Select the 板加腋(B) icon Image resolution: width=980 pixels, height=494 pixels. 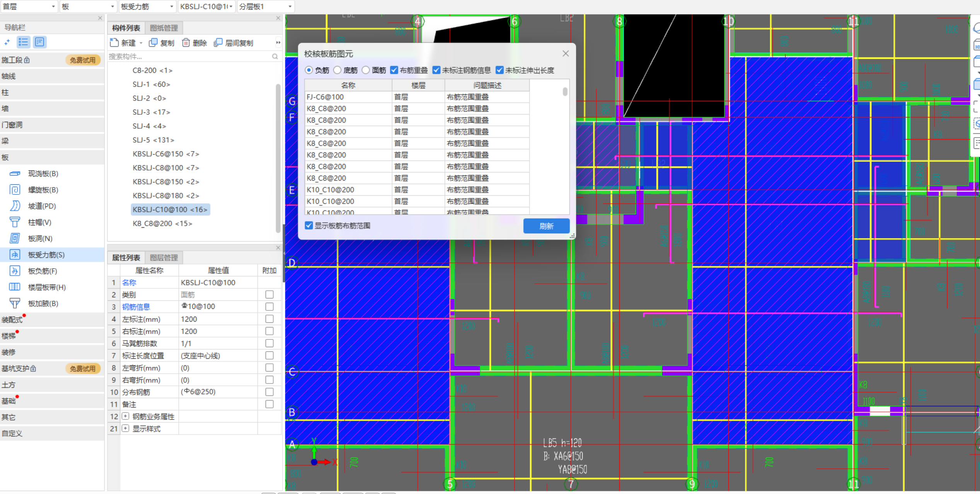(15, 303)
